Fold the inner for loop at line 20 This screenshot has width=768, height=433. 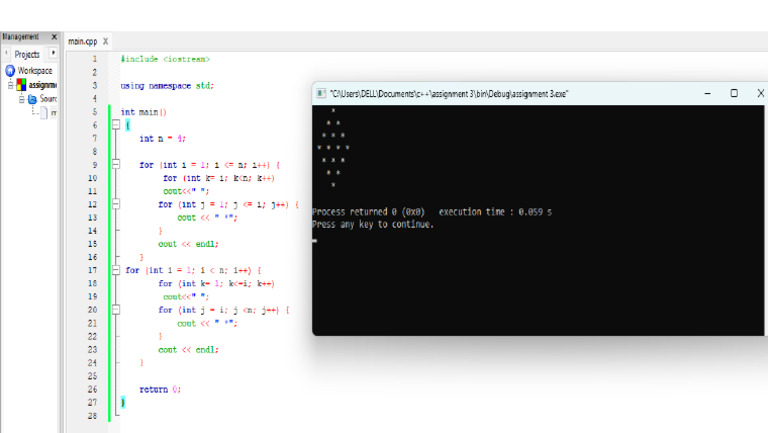(x=116, y=310)
